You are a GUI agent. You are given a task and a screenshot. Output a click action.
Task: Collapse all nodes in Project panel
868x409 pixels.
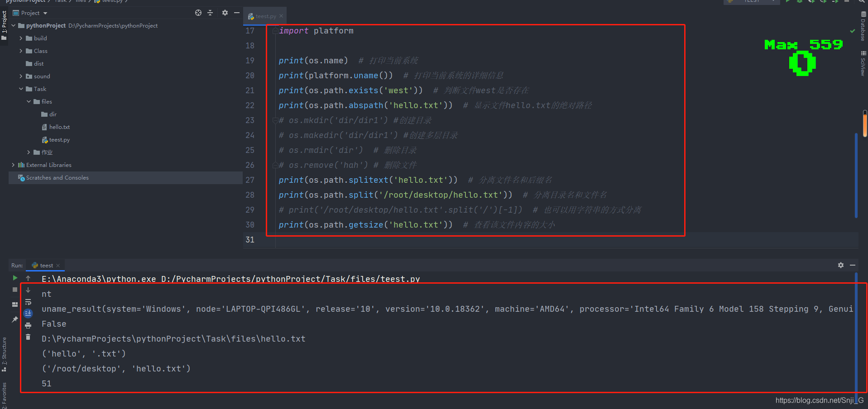[x=210, y=13]
